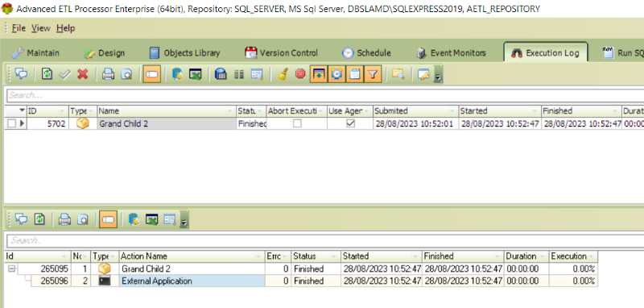The image size is (644, 308).
Task: Open the Submited column filter dropdown
Action: tap(452, 111)
